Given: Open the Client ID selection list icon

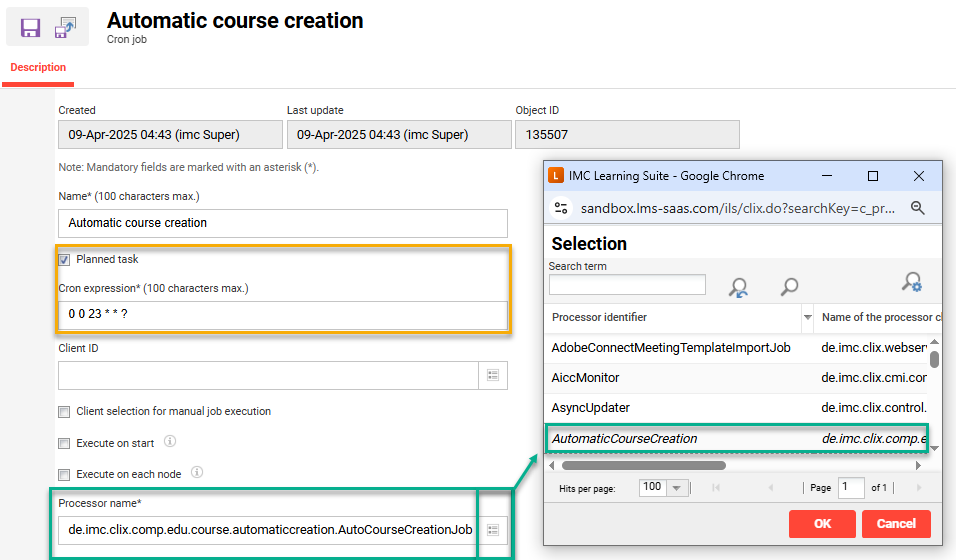Looking at the screenshot, I should pos(493,375).
